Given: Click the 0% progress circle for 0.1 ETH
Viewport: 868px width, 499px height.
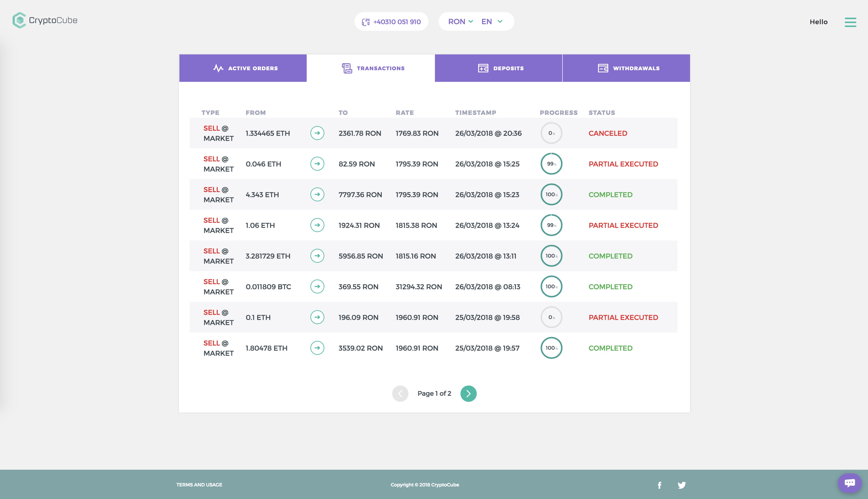Looking at the screenshot, I should [551, 317].
